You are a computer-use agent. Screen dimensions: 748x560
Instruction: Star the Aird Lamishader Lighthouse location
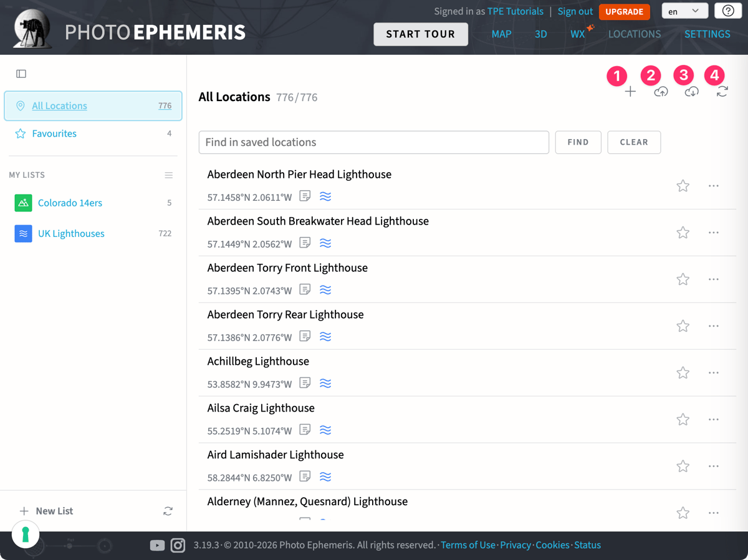pos(683,466)
